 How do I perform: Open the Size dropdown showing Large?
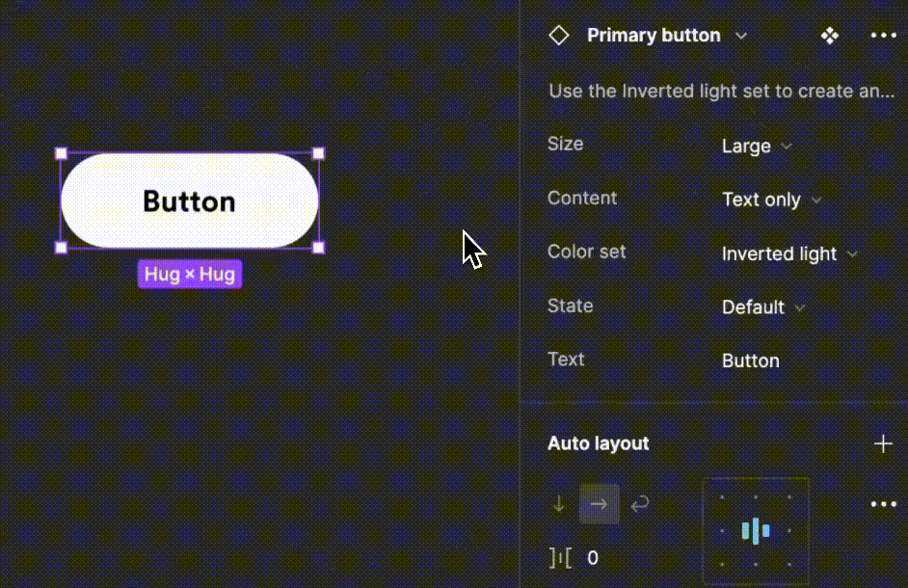[x=757, y=146]
